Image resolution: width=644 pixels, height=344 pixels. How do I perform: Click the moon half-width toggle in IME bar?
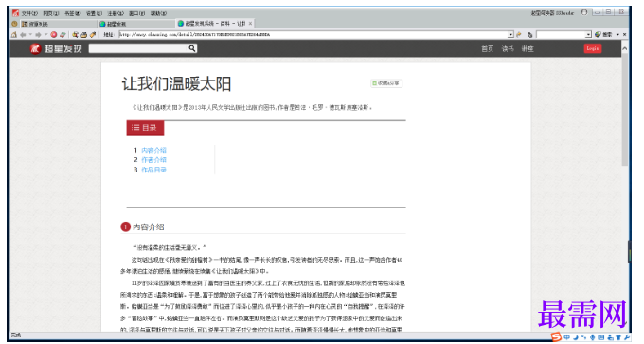tap(576, 337)
